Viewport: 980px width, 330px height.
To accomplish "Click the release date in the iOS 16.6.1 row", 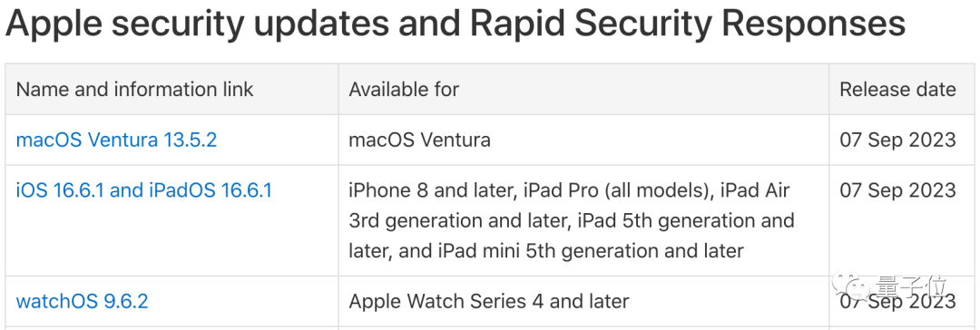I will pyautogui.click(x=897, y=190).
